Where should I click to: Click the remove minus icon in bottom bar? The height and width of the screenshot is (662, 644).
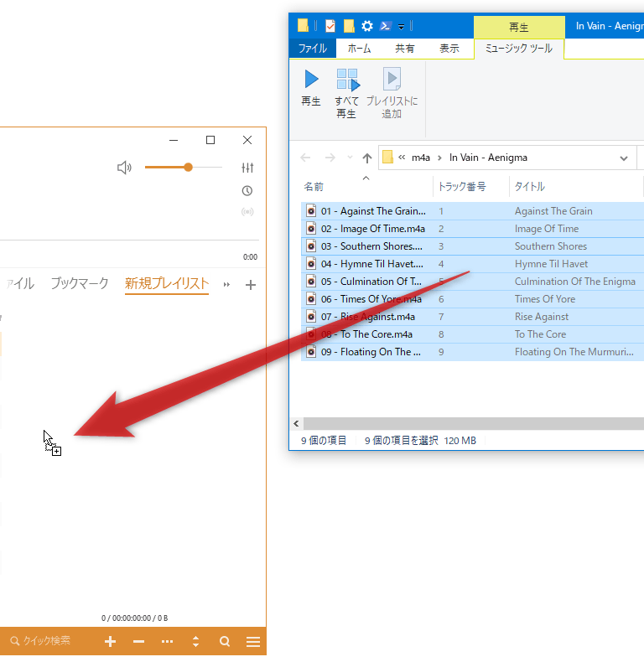coord(138,641)
